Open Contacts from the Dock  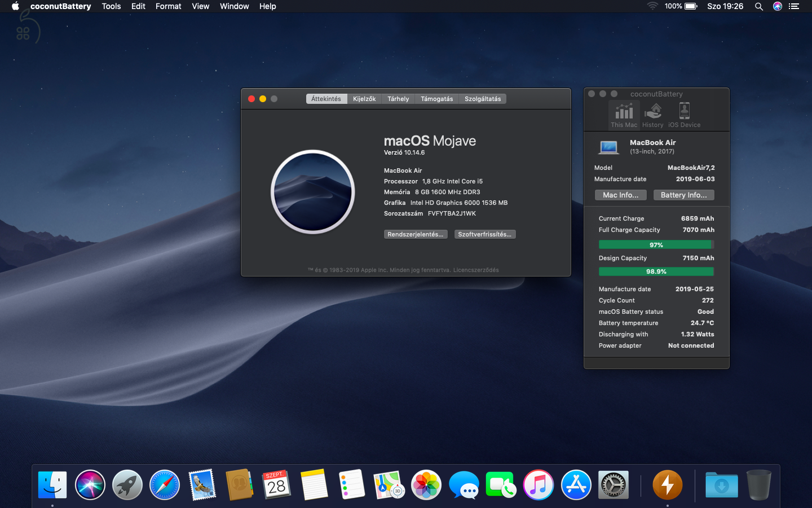pos(239,485)
